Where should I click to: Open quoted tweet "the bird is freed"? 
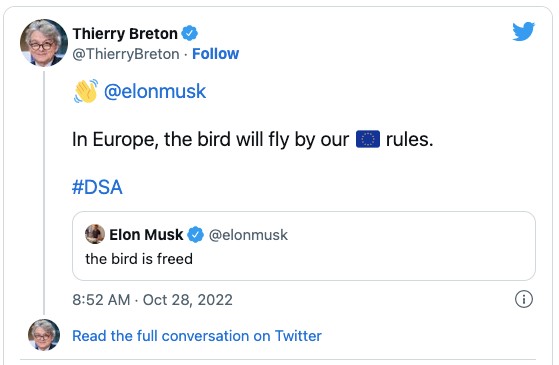(304, 246)
